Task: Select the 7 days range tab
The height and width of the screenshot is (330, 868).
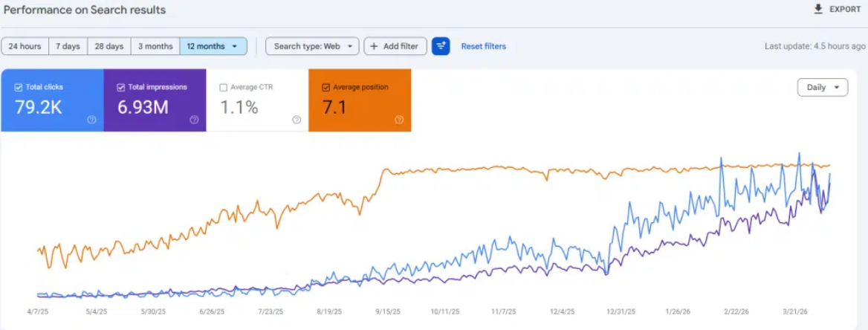Action: [x=68, y=47]
